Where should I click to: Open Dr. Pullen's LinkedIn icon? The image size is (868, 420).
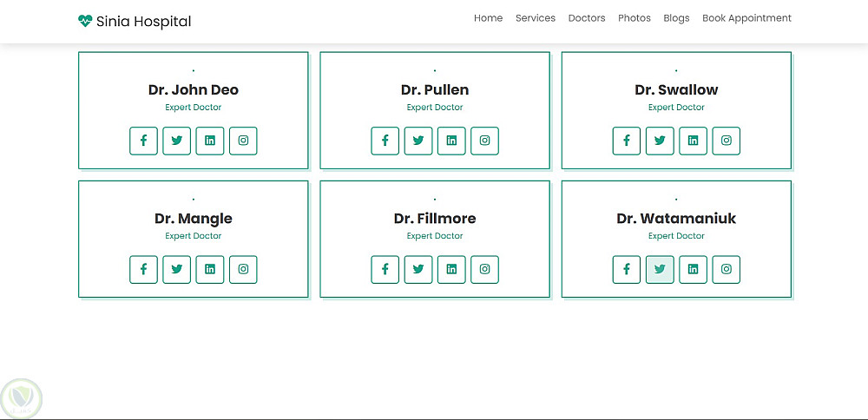[x=451, y=141]
